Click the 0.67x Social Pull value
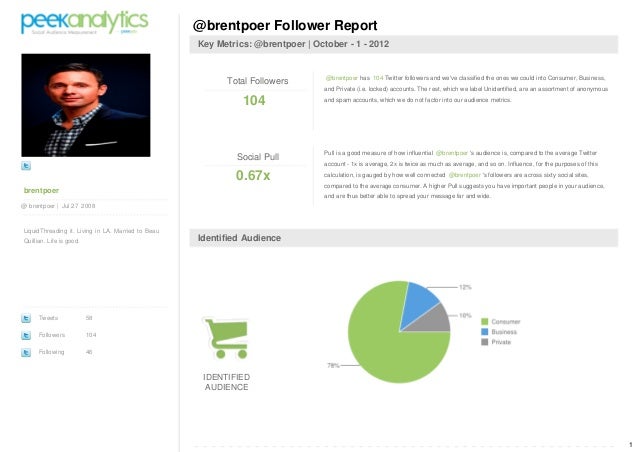638x452 pixels. point(253,175)
